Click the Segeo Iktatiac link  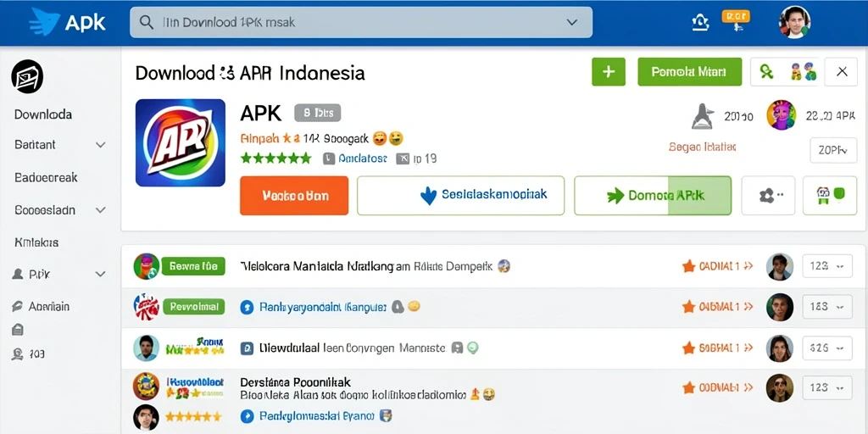coord(702,147)
